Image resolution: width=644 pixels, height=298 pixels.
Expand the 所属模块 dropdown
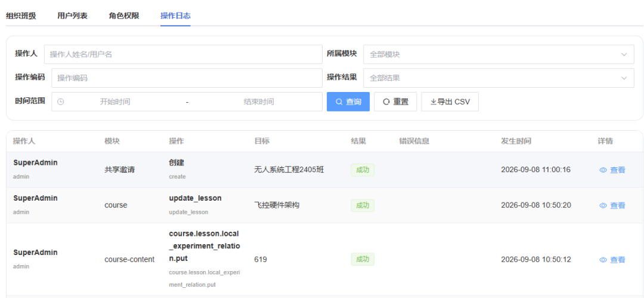pyautogui.click(x=499, y=54)
